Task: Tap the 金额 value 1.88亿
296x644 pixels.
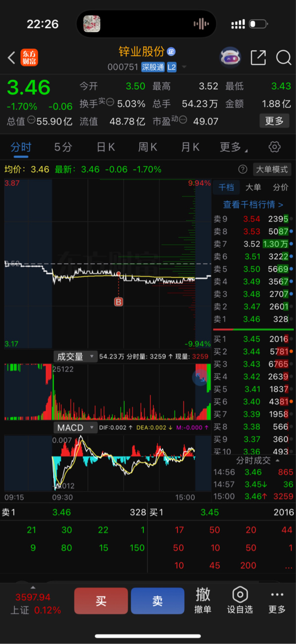Action: coord(276,104)
